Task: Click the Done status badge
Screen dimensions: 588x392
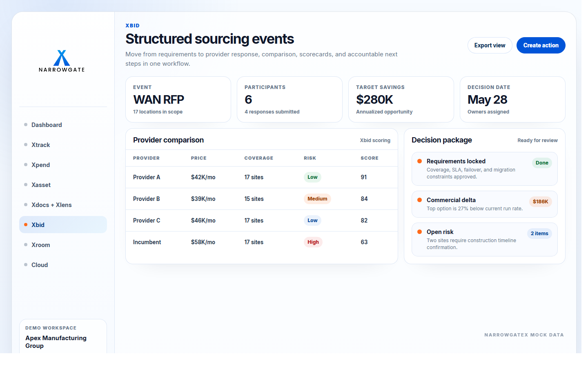Action: point(542,163)
